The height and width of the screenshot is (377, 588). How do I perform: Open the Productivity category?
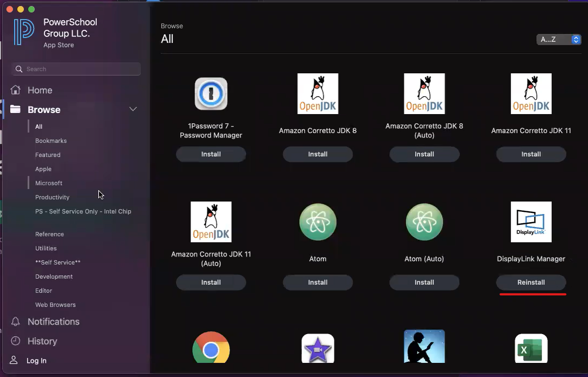tap(52, 197)
